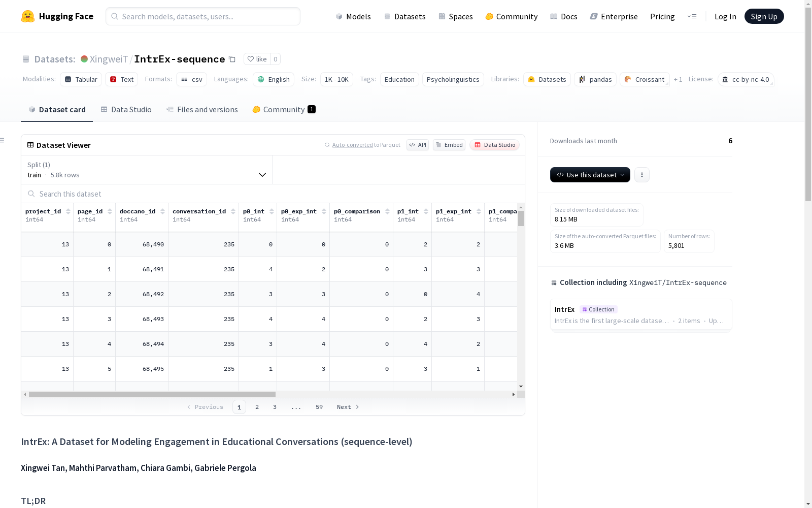Click the pandas library tag
This screenshot has height=508, width=812.
click(595, 79)
